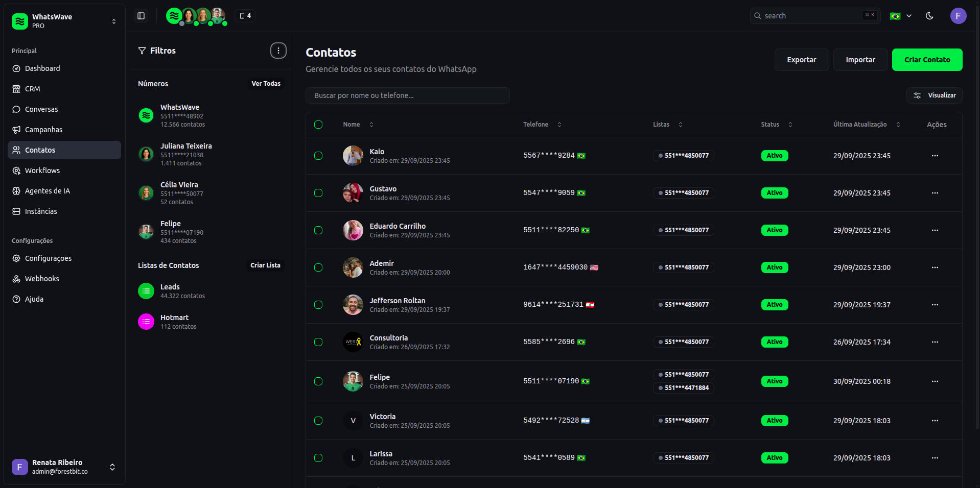Go to Dashboard in sidebar

point(64,68)
